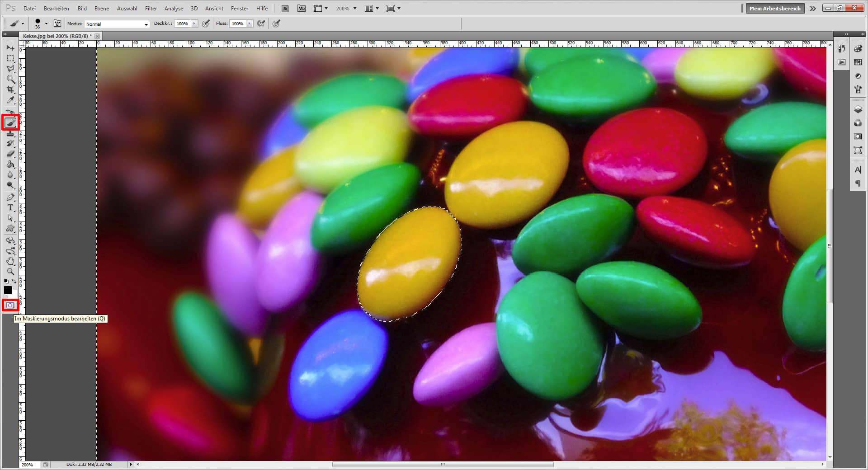Open the Character panel via its A icon
The height and width of the screenshot is (470, 868).
(x=858, y=169)
